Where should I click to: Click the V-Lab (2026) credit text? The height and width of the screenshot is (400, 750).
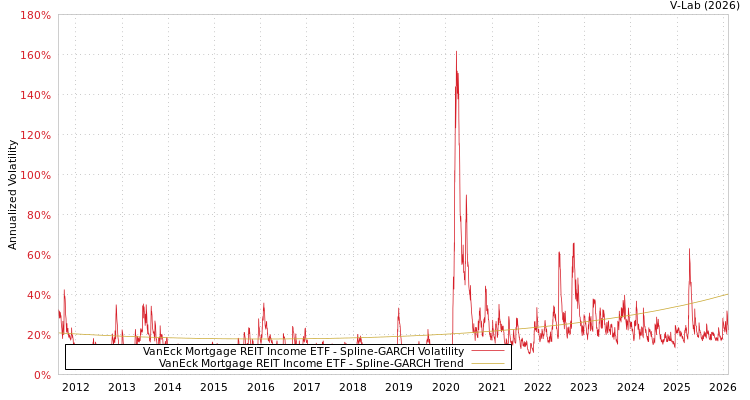(705, 6)
